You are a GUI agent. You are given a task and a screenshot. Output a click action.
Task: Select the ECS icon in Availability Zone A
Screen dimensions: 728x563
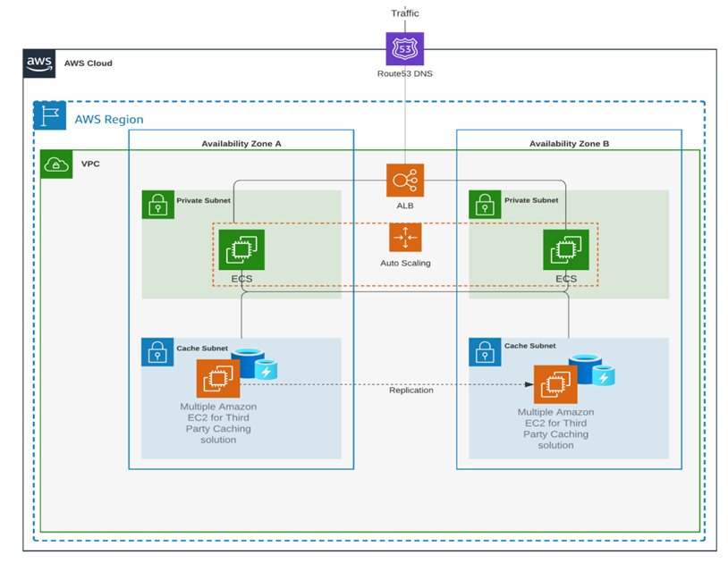coord(241,249)
